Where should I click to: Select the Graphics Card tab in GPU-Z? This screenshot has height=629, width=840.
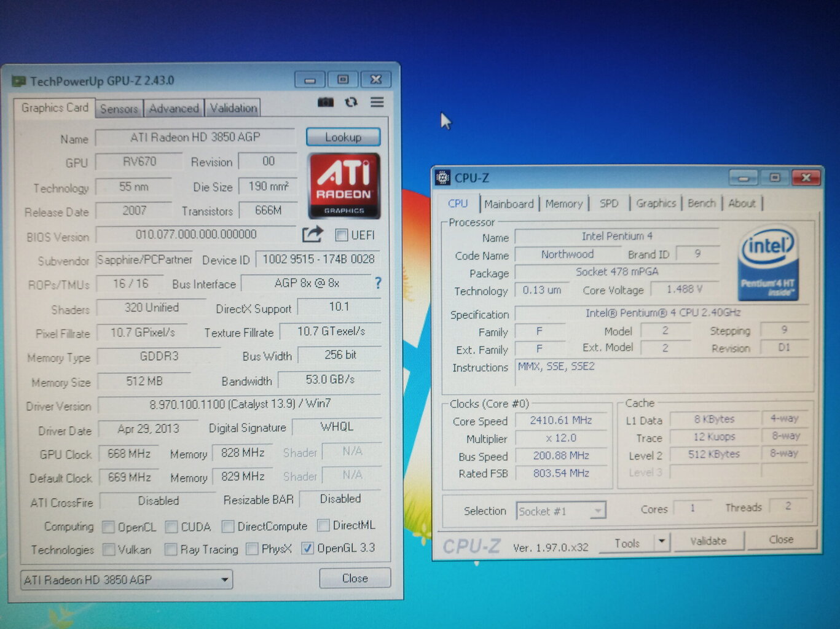[55, 107]
